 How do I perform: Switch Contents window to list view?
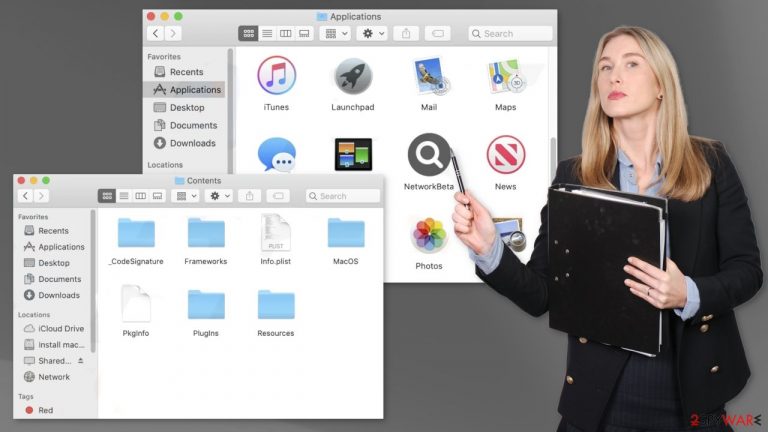(124, 196)
